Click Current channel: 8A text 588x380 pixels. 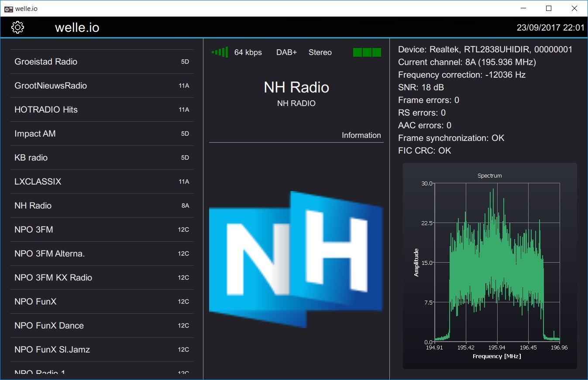(467, 62)
